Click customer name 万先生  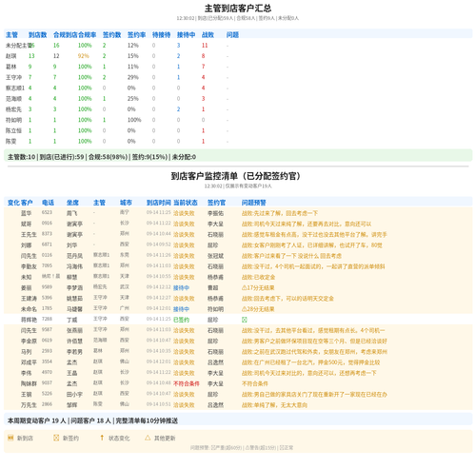click(x=29, y=405)
